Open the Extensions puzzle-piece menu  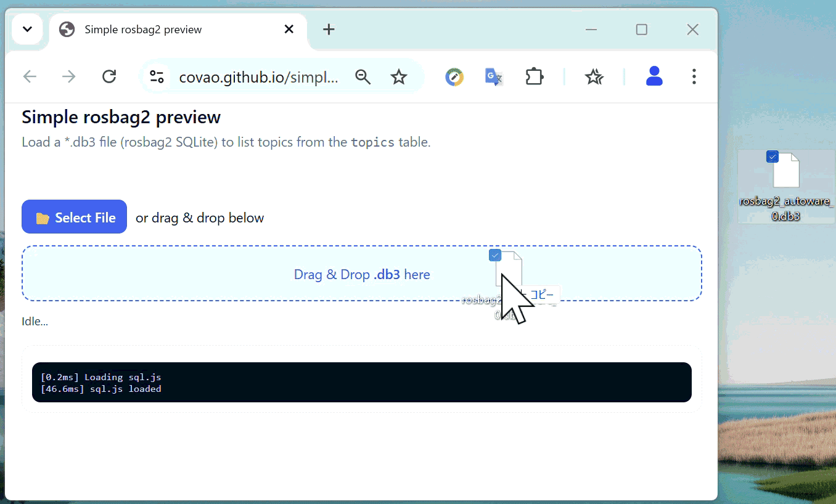(x=534, y=76)
